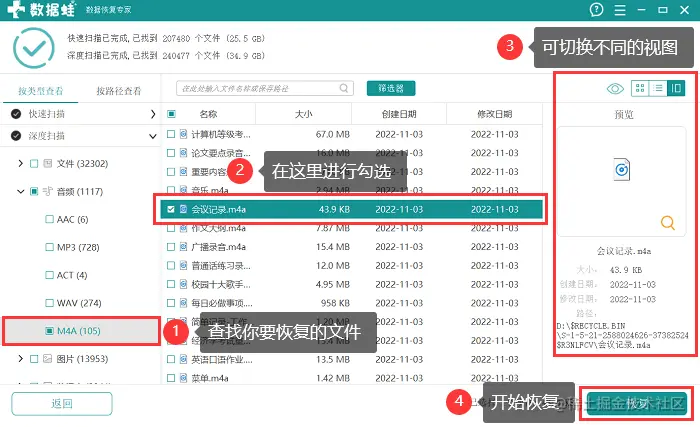The height and width of the screenshot is (427, 700).
Task: Click the 恢复 recover button
Action: [x=637, y=404]
